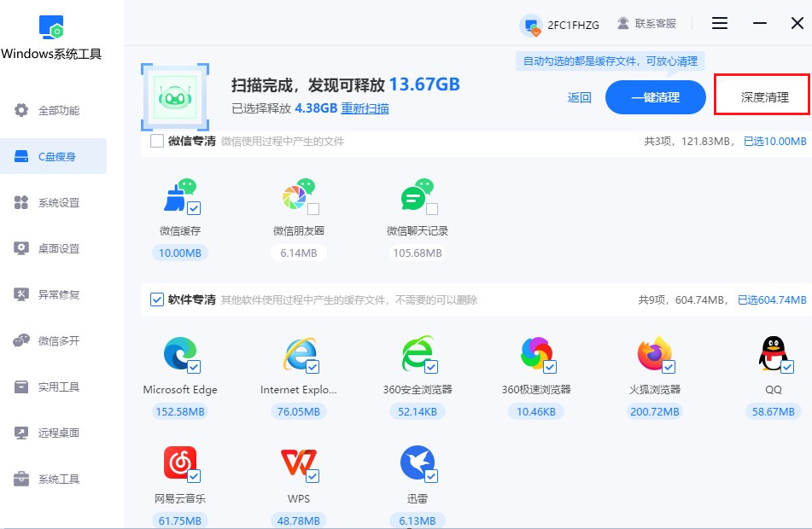
Task: Click the 200.72MB size label
Action: click(x=655, y=411)
